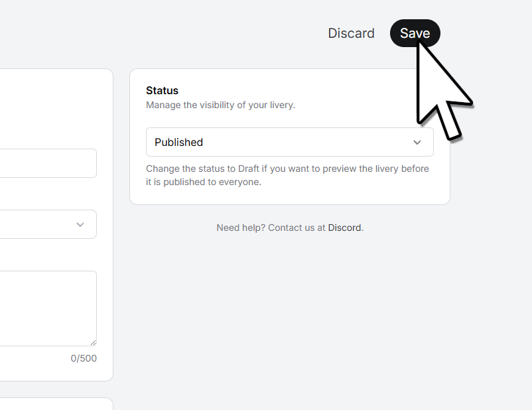Click the 'Manage the visibility of your livery' subtitle

pyautogui.click(x=220, y=105)
